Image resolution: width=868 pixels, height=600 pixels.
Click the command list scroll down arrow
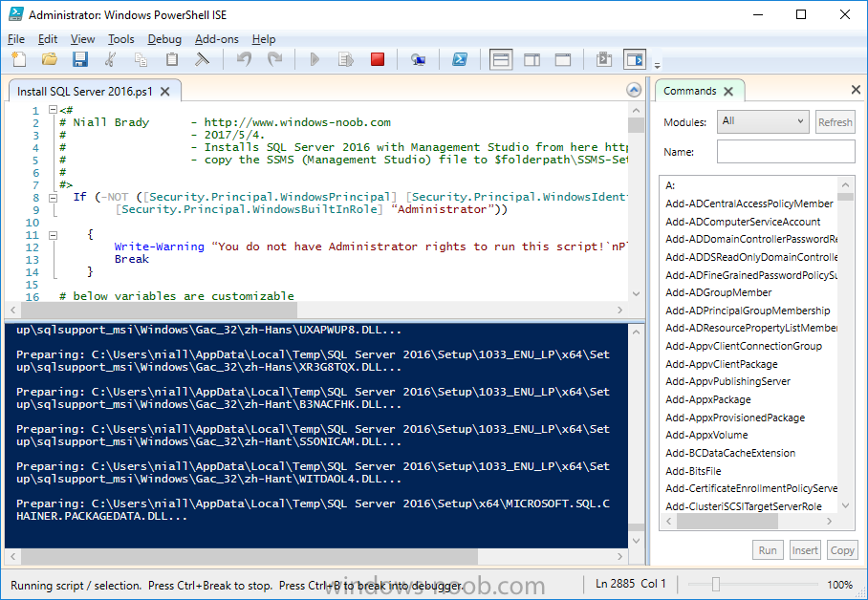pos(845,504)
